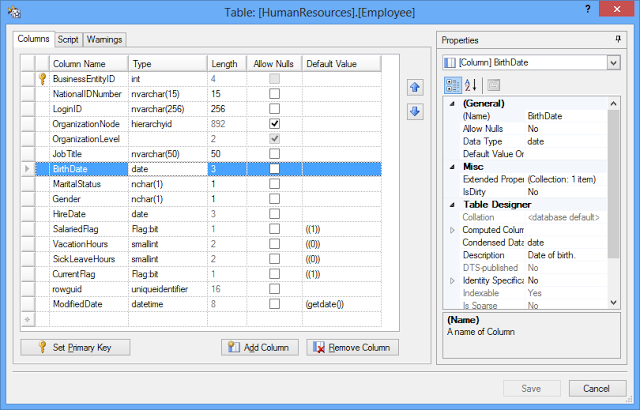This screenshot has height=410, width=640.
Task: Click the move column up arrow
Action: (x=415, y=88)
